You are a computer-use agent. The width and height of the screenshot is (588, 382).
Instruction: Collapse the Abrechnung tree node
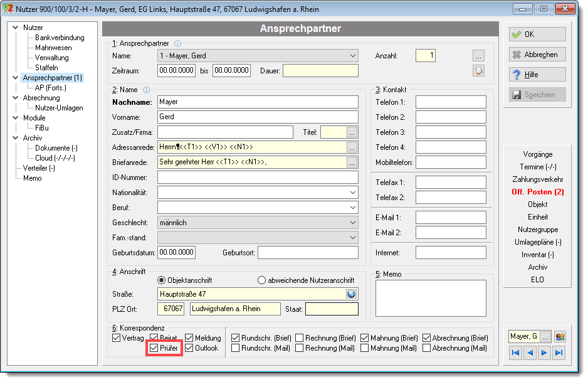[16, 98]
